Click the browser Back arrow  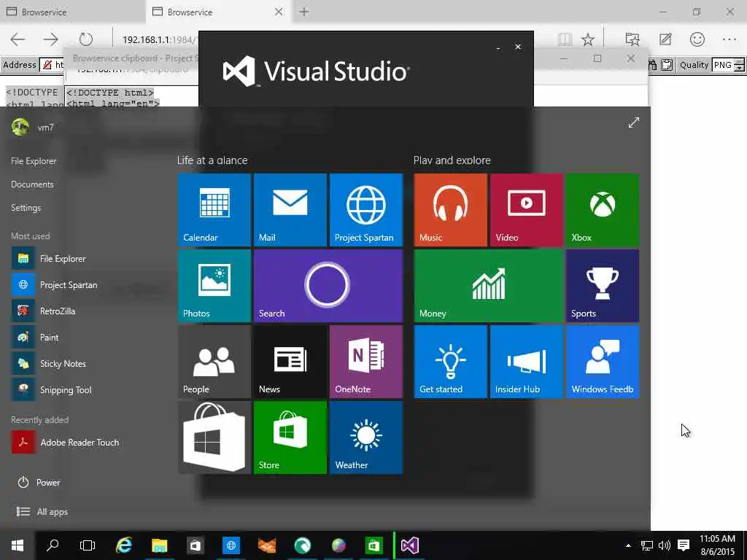coord(18,39)
